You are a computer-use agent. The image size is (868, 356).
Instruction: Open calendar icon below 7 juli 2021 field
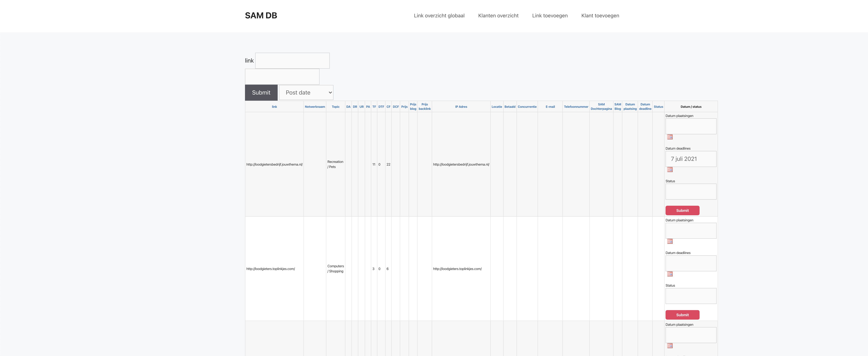pyautogui.click(x=670, y=170)
